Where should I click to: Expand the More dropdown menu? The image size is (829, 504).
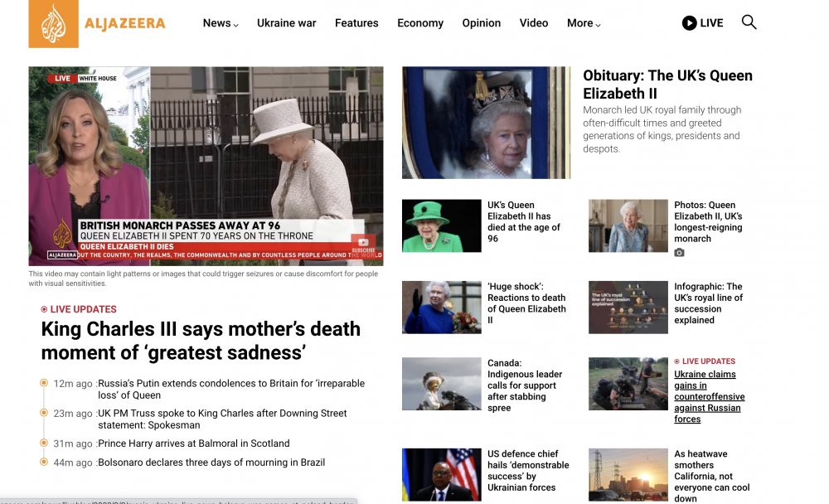click(584, 23)
